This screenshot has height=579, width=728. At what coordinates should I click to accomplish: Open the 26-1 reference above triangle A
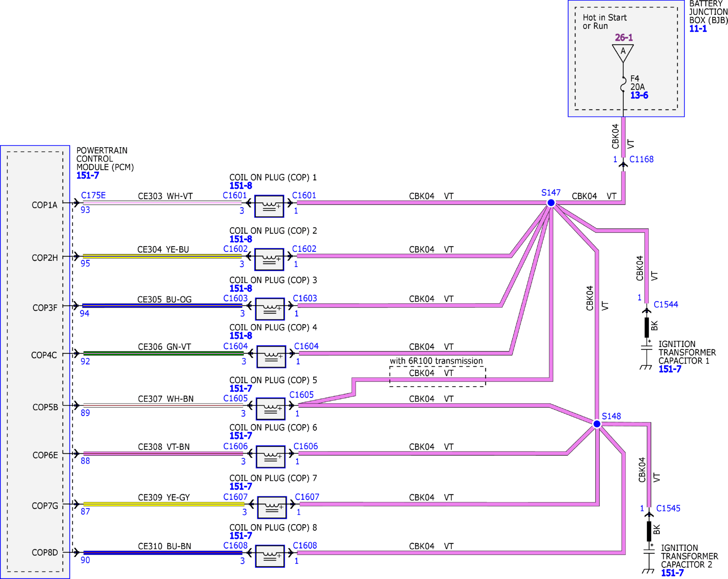click(624, 38)
